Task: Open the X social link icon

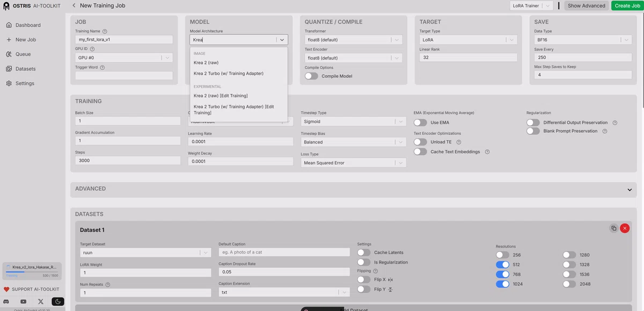Action: (x=41, y=302)
